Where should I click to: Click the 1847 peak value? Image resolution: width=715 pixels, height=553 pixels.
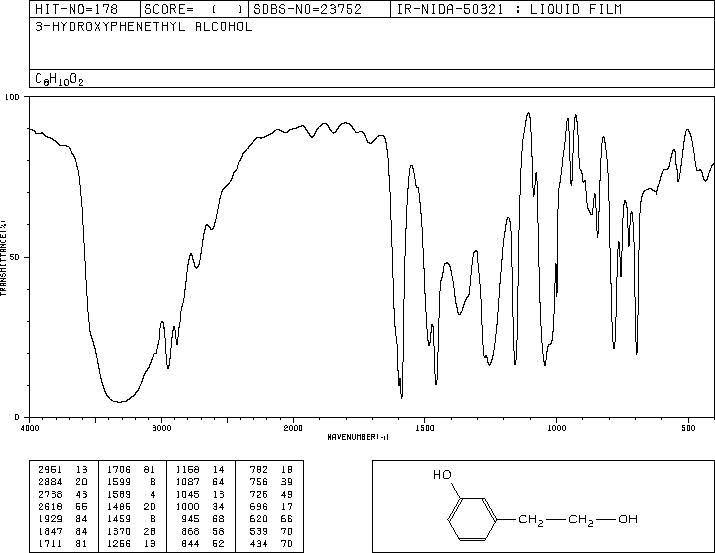point(50,532)
